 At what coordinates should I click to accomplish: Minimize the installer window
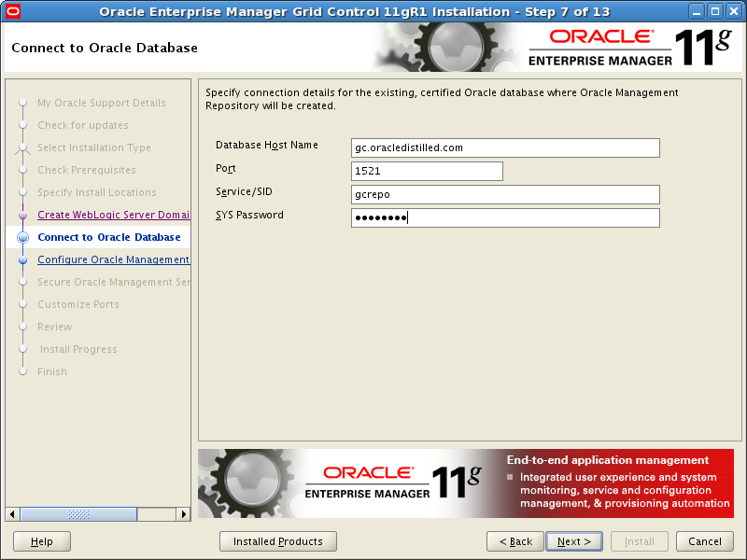696,11
